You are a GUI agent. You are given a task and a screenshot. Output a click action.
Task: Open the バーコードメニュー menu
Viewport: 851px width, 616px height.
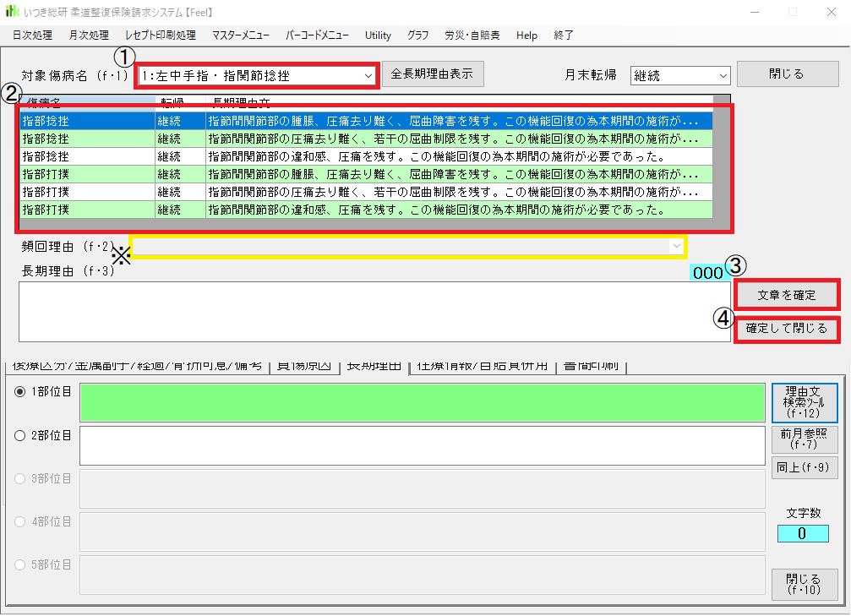coord(317,35)
